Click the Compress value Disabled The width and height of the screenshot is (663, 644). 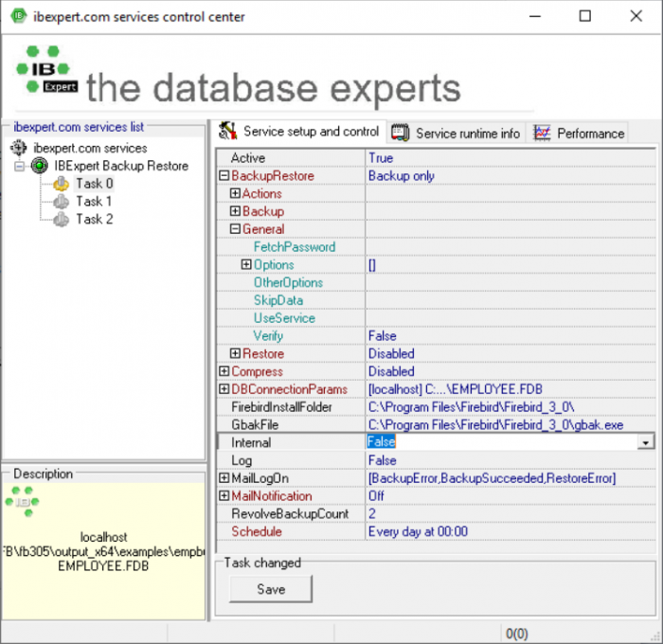pyautogui.click(x=391, y=371)
